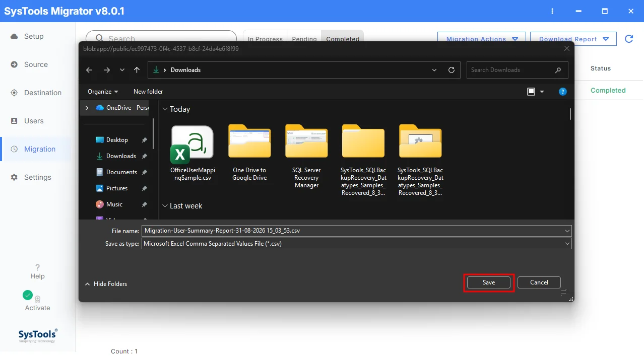
Task: Switch to the In Progress tab
Action: click(x=265, y=39)
